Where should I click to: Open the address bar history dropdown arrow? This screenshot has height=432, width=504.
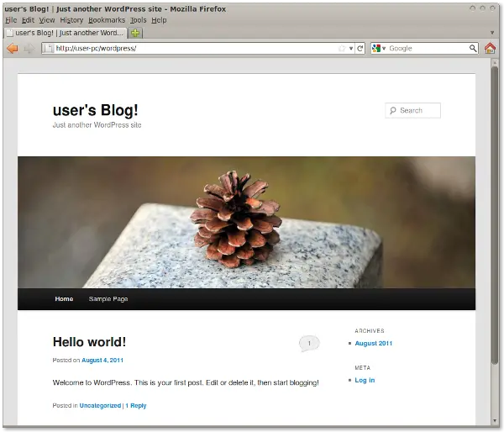point(351,49)
